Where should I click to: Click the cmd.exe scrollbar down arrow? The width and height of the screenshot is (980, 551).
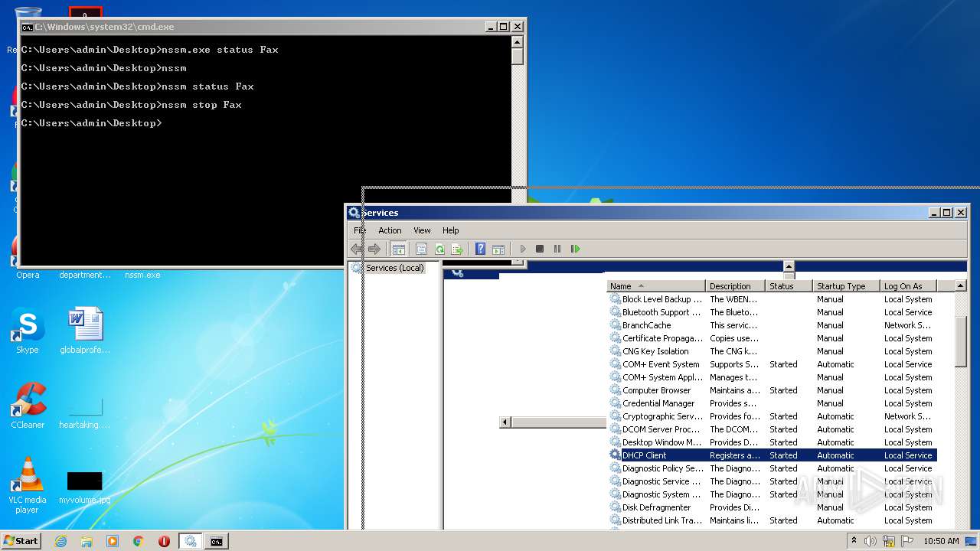coord(518,262)
